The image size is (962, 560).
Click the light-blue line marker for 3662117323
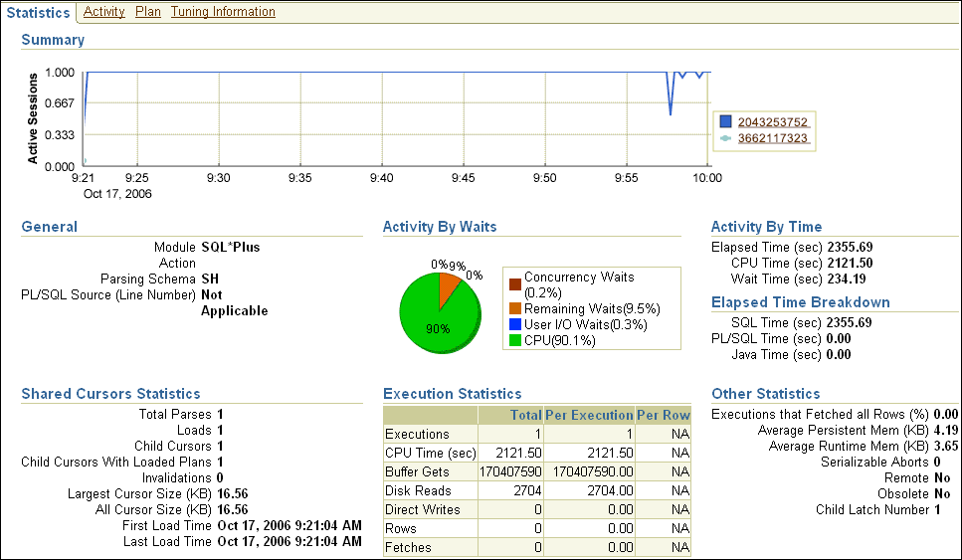coord(725,138)
